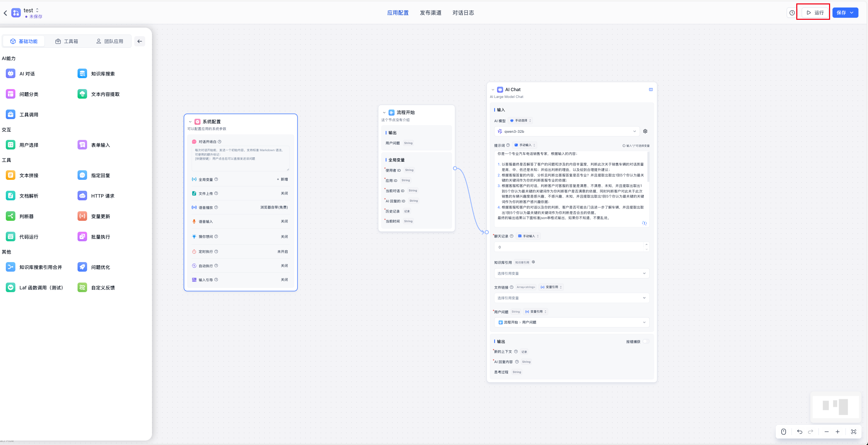Switch app via test name chevron

tap(37, 10)
